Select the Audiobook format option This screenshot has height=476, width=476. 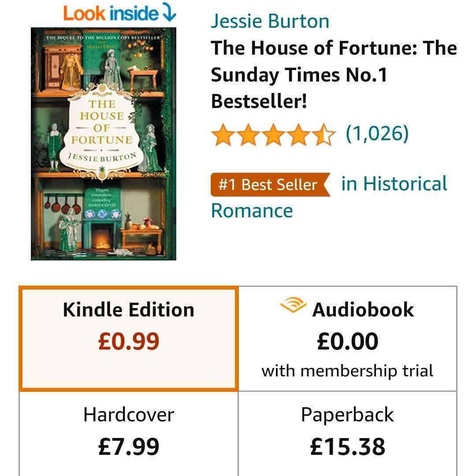pyautogui.click(x=348, y=338)
